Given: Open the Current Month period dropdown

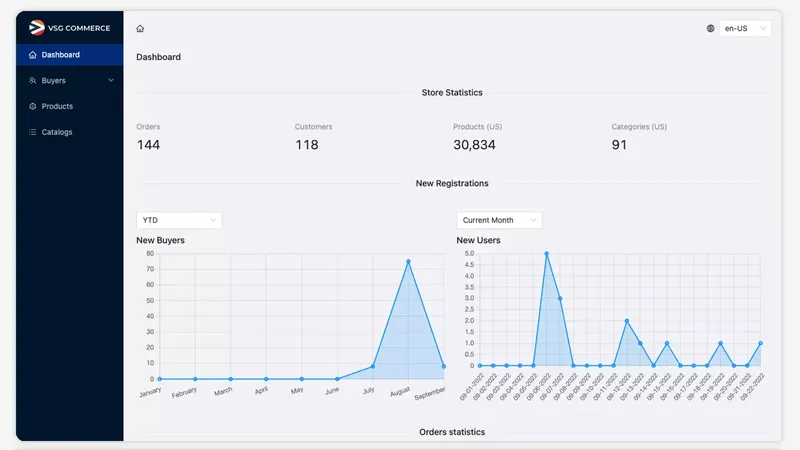Looking at the screenshot, I should 499,220.
